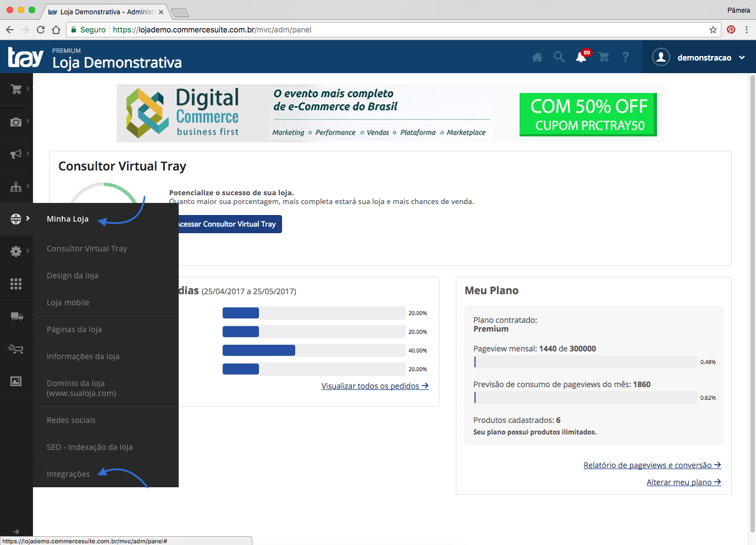Open the camera sidebar icon
Screen dimensions: 756x545
pos(16,122)
